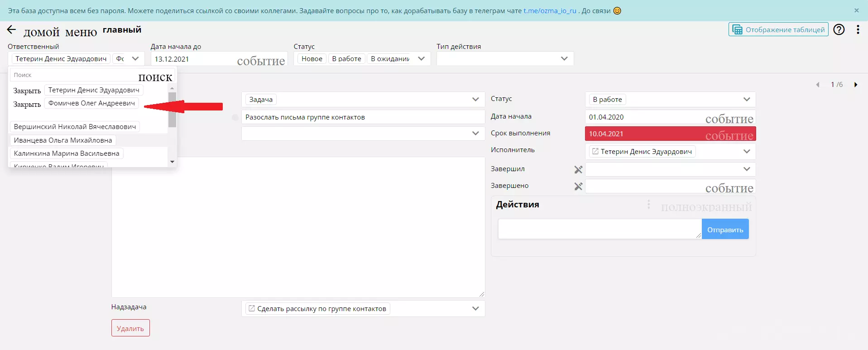
Task: Open the Статус В работе dropdown
Action: (x=670, y=99)
